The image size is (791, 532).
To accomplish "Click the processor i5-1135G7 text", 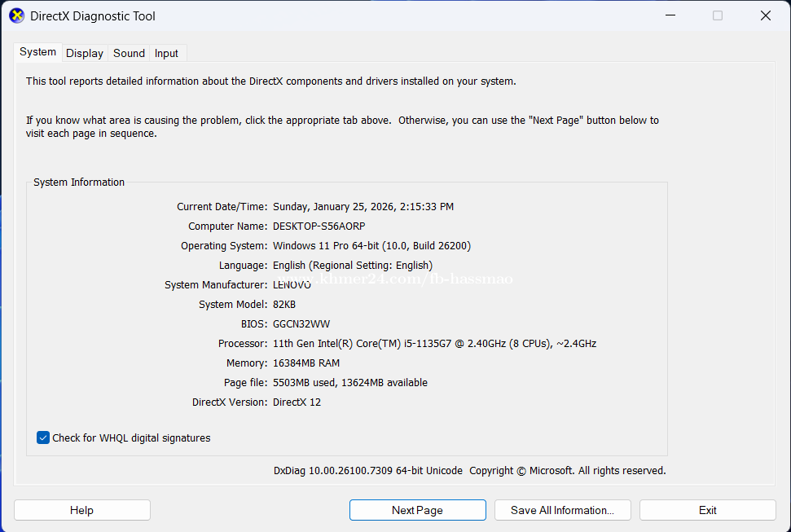I will (434, 344).
